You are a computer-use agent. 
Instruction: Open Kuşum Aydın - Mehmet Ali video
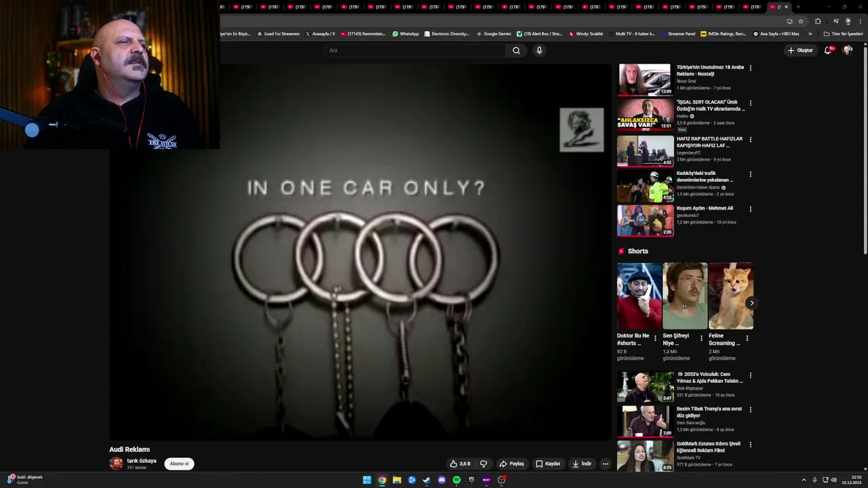(644, 220)
